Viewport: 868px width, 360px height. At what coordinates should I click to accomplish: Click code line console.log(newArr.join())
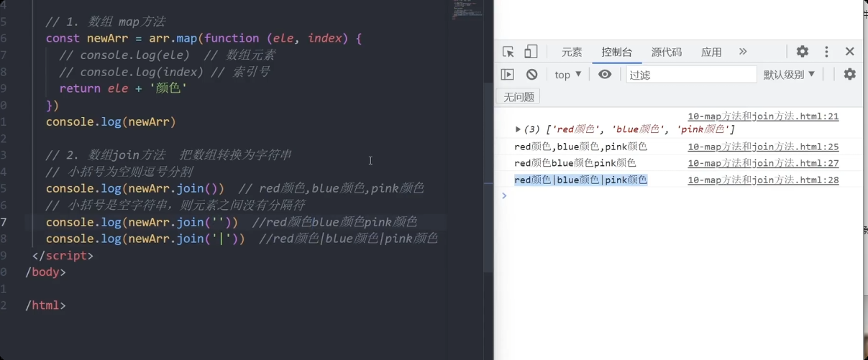tap(134, 188)
